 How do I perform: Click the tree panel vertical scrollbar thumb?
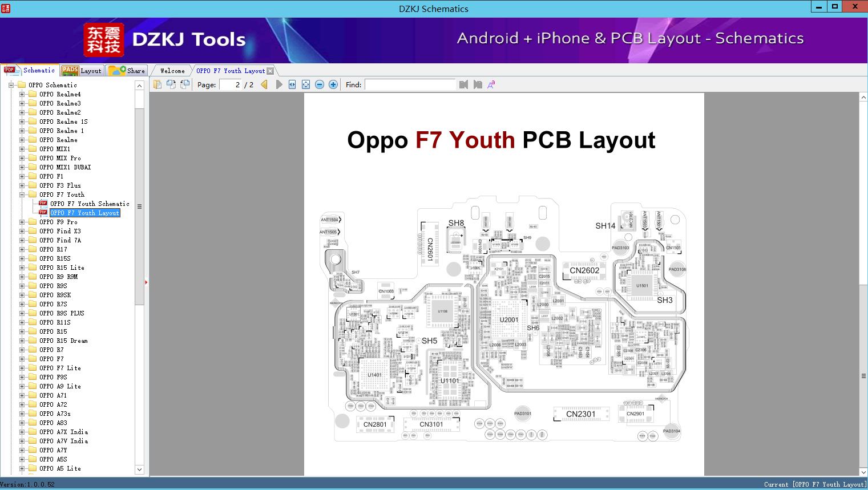coord(139,206)
